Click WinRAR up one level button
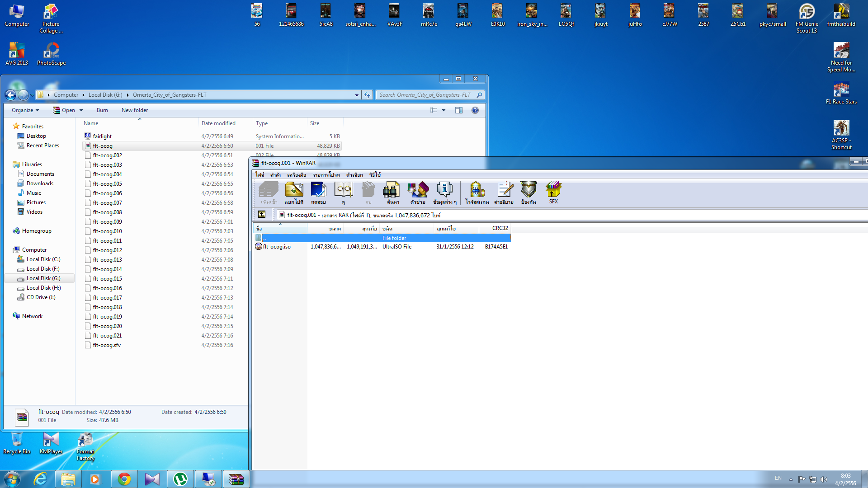 click(262, 215)
